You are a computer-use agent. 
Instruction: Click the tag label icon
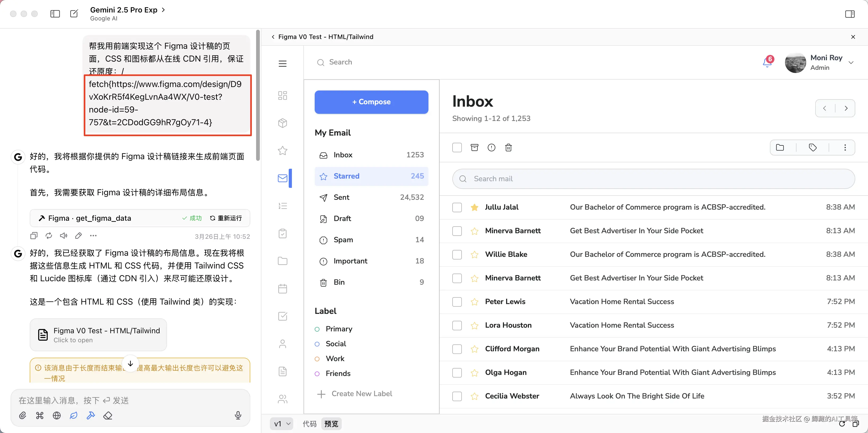point(812,147)
